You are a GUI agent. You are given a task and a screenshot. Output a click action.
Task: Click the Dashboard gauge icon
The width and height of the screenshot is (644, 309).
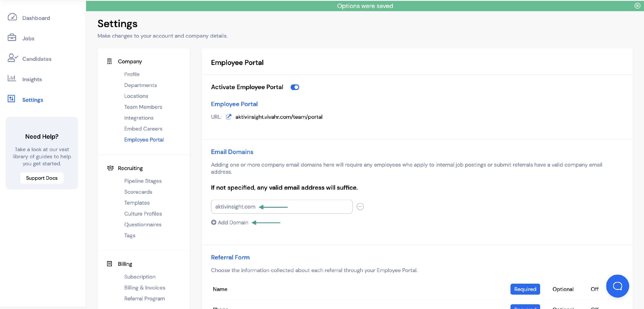click(12, 17)
